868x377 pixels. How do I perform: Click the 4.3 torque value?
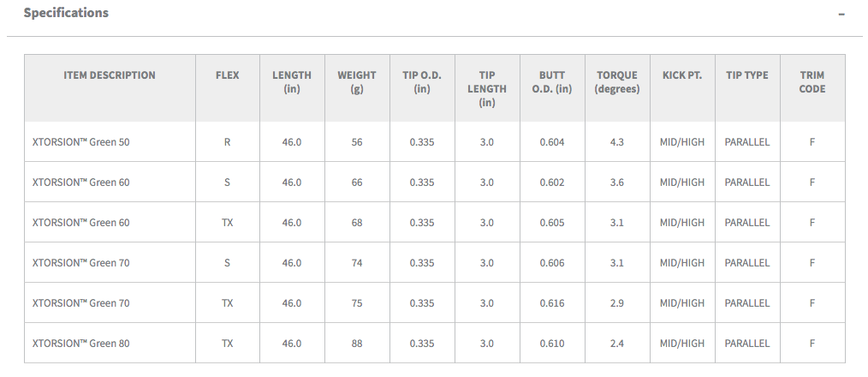[x=617, y=142]
